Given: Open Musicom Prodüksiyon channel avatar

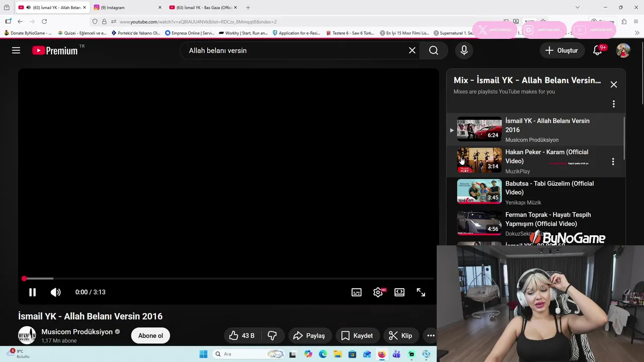Looking at the screenshot, I should tap(27, 335).
